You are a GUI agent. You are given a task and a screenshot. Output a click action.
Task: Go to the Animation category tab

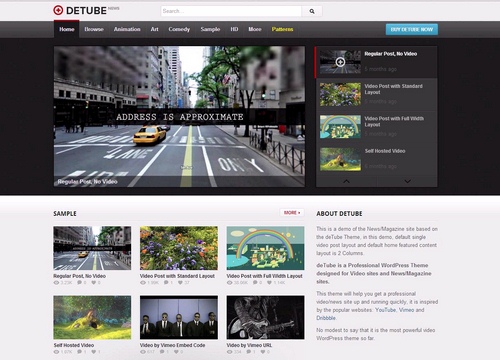(127, 29)
